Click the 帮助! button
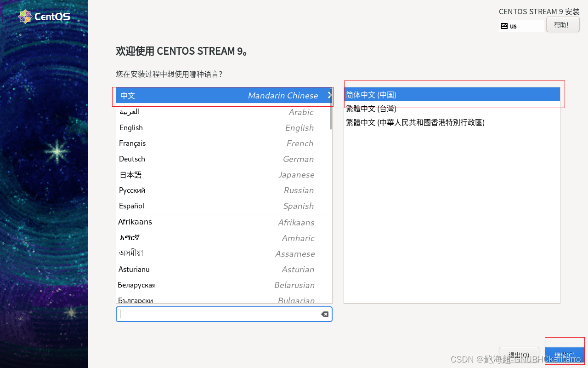 562,24
